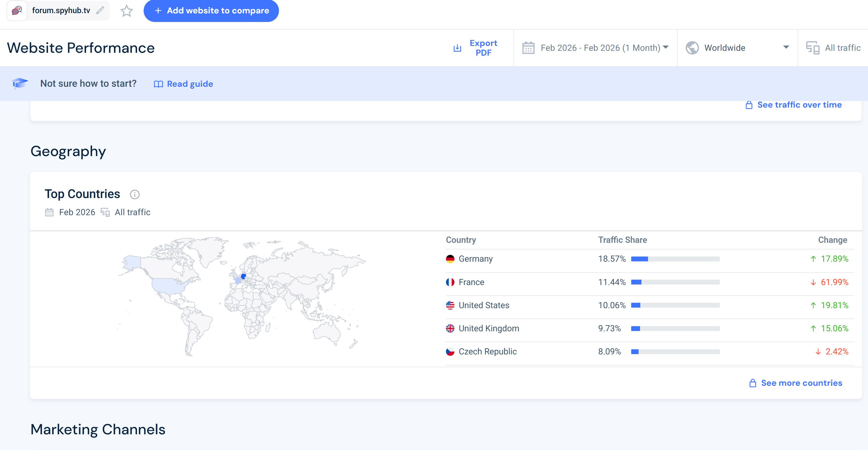Screen dimensions: 868x450
Task: Star the website as favorite
Action: click(x=126, y=11)
